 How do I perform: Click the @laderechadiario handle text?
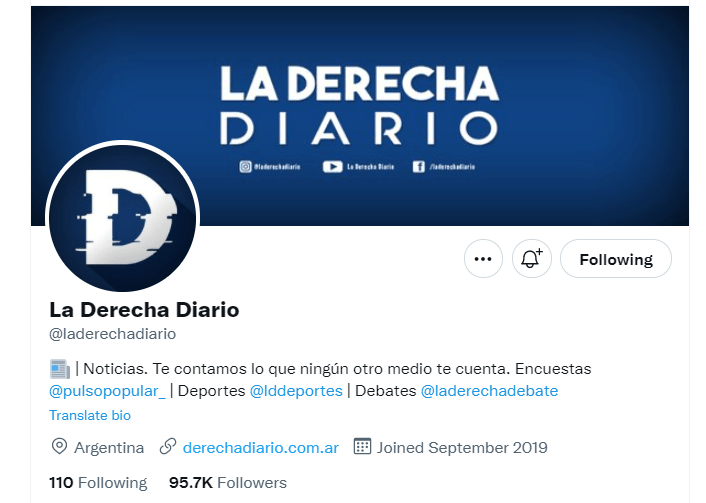[113, 334]
